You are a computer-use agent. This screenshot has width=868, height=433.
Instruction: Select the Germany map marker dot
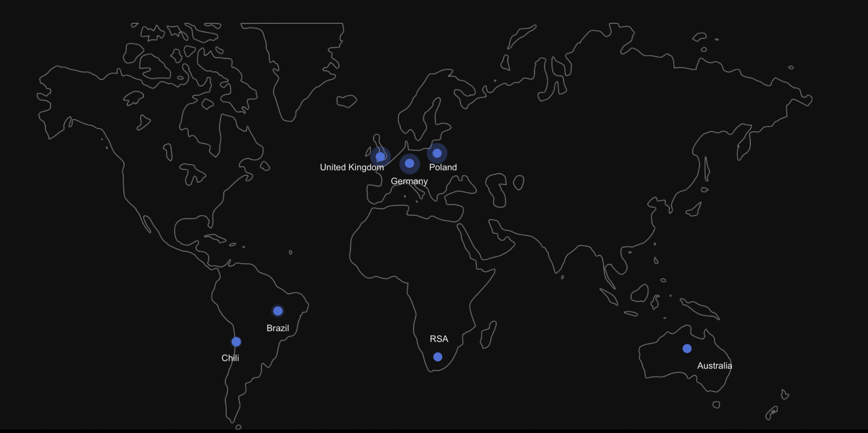(x=409, y=163)
